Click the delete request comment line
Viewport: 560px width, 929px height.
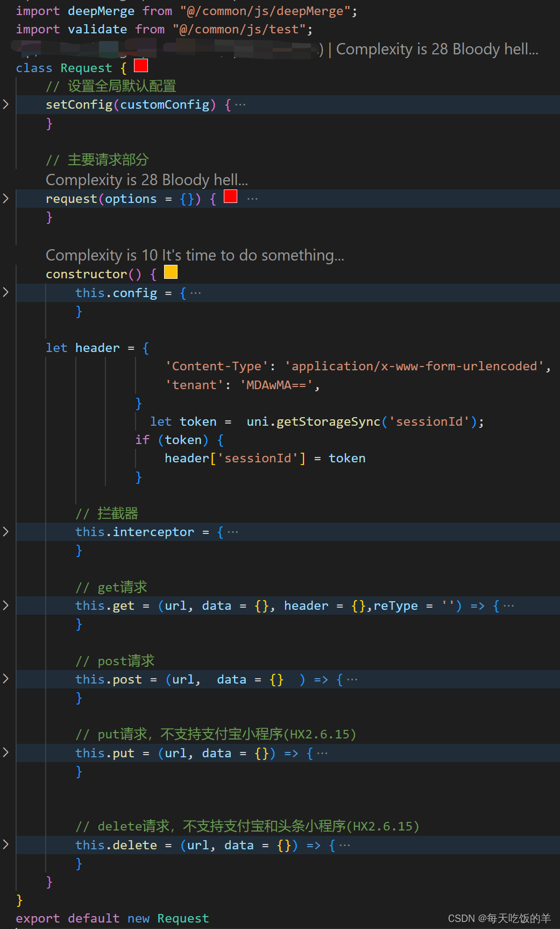click(x=247, y=826)
